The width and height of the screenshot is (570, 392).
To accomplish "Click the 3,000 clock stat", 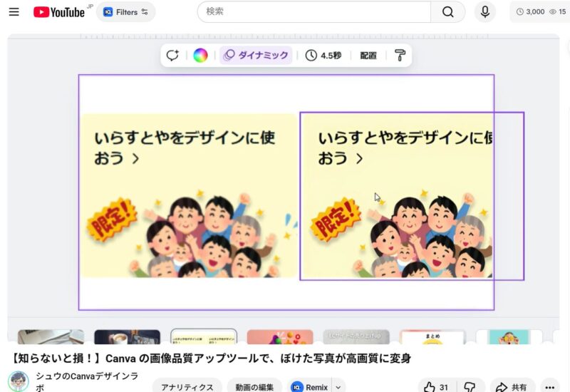I will (x=530, y=11).
